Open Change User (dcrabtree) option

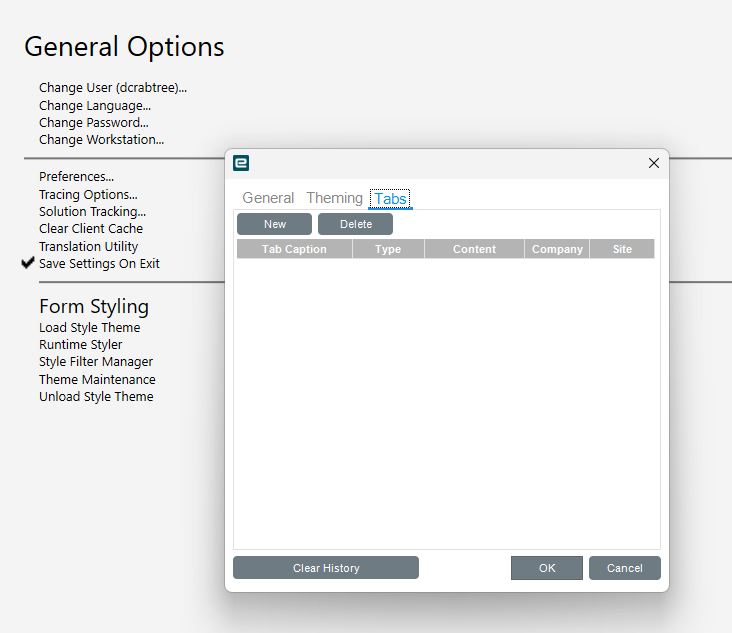point(113,88)
